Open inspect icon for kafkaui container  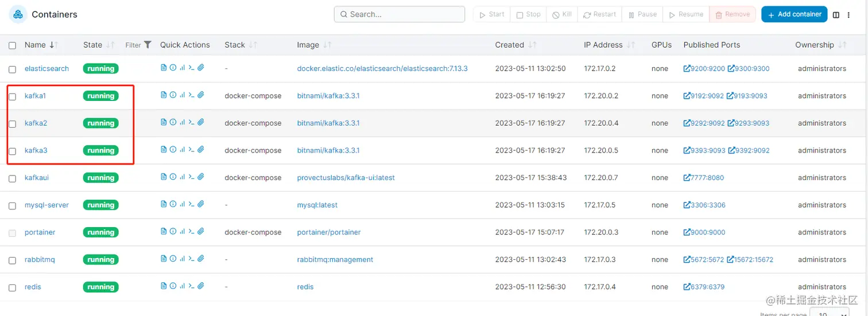tap(173, 177)
